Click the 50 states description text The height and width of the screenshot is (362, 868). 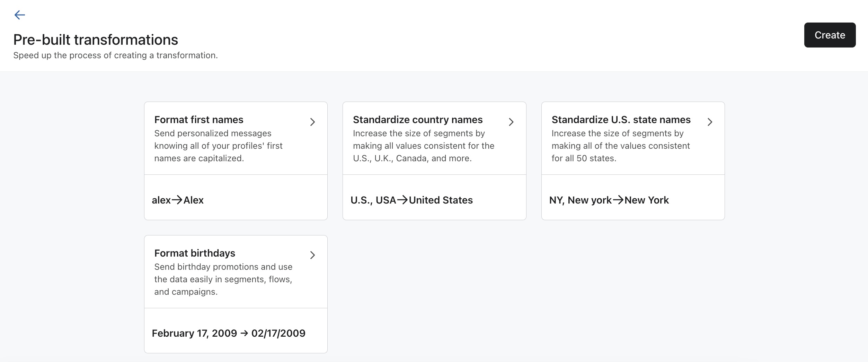[620, 146]
